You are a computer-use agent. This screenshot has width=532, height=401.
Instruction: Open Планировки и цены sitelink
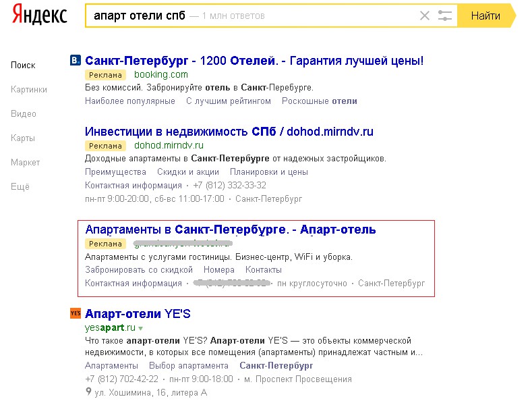coord(269,172)
